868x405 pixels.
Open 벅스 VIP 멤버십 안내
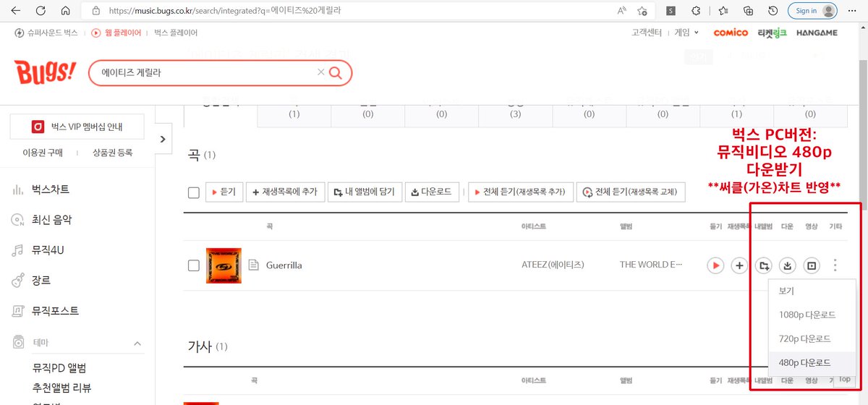click(x=77, y=127)
